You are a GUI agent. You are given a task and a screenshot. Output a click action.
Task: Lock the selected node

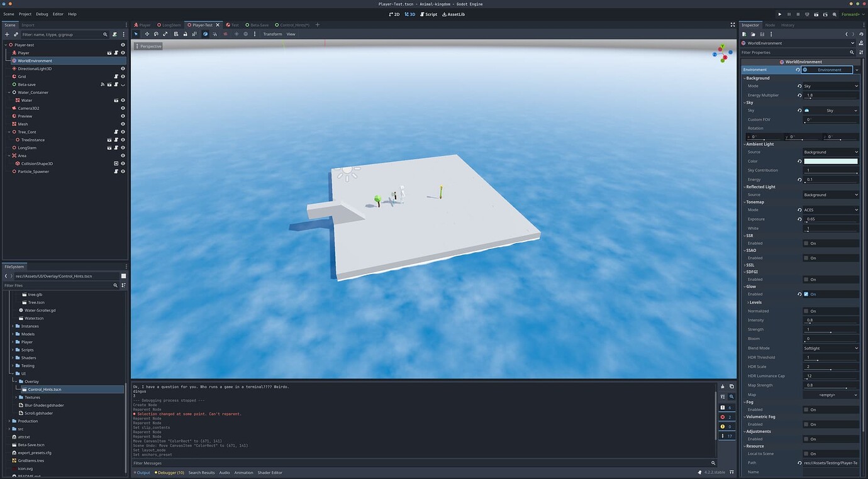[185, 34]
